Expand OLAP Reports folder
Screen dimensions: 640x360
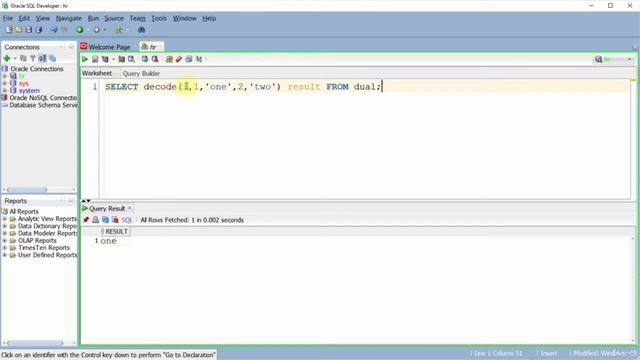[5, 241]
